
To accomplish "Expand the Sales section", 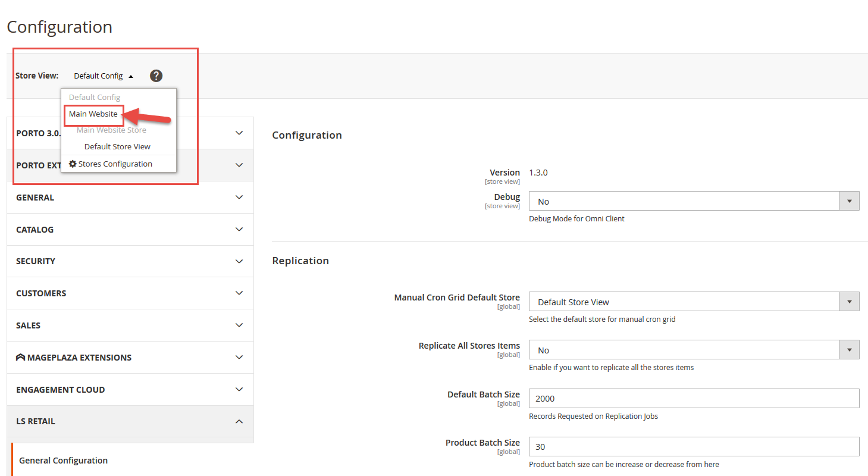I will tap(130, 325).
